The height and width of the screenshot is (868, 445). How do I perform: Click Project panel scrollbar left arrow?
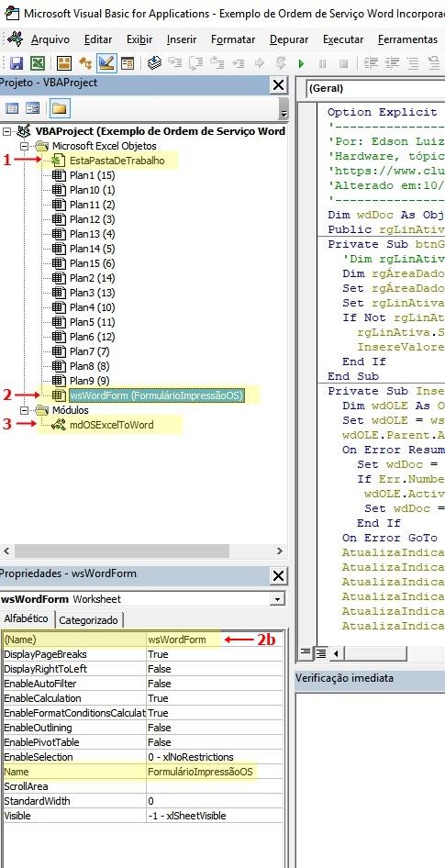click(6, 551)
